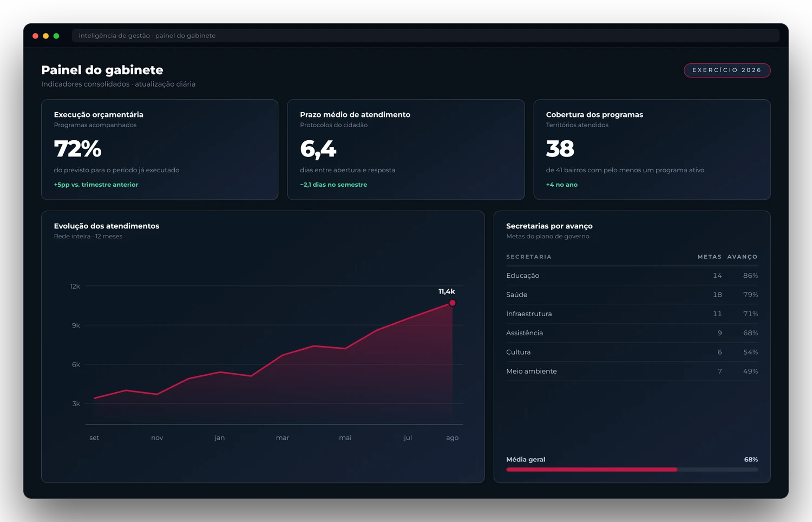The width and height of the screenshot is (812, 522).
Task: Select the Meio ambiente row
Action: pyautogui.click(x=632, y=371)
